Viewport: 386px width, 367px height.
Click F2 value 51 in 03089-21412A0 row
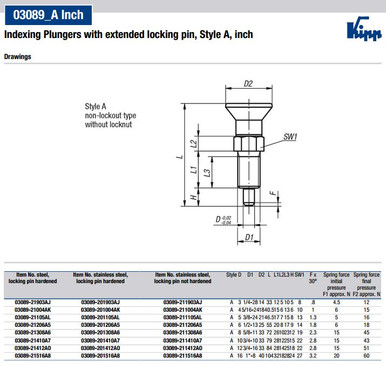pos(367,348)
